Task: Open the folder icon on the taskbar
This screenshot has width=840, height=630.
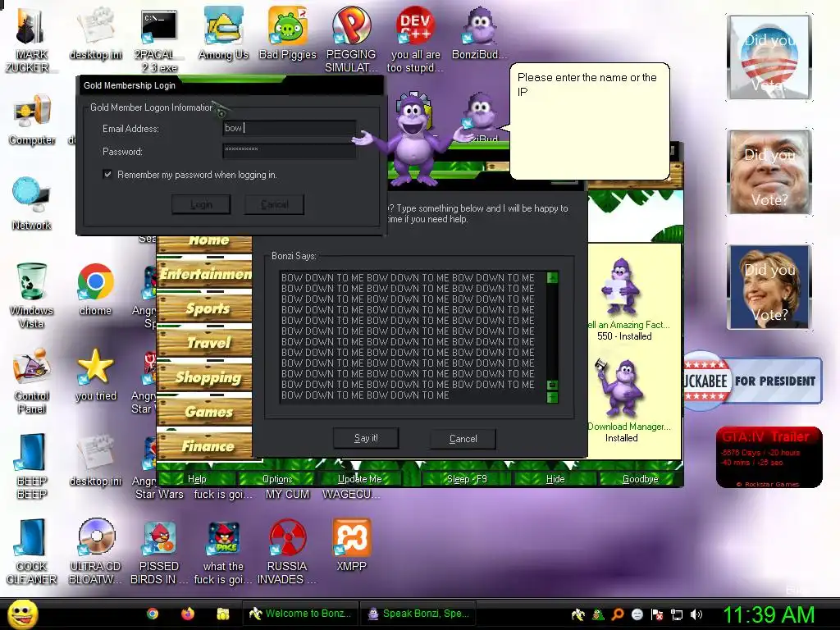Action: pyautogui.click(x=223, y=614)
